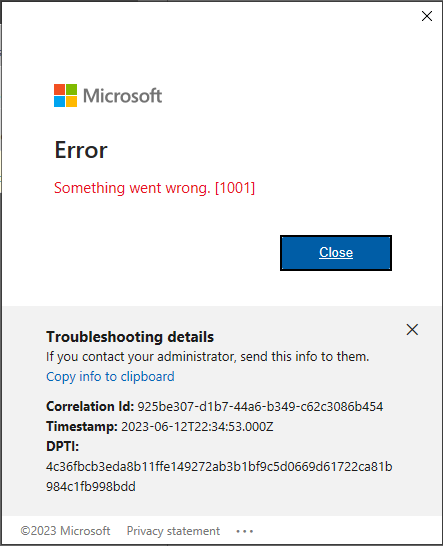Select the red Something went wrong message
The width and height of the screenshot is (443, 546).
[154, 188]
